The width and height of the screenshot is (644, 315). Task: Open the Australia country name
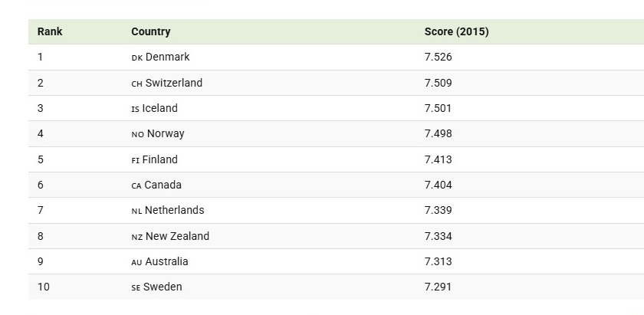click(x=167, y=261)
